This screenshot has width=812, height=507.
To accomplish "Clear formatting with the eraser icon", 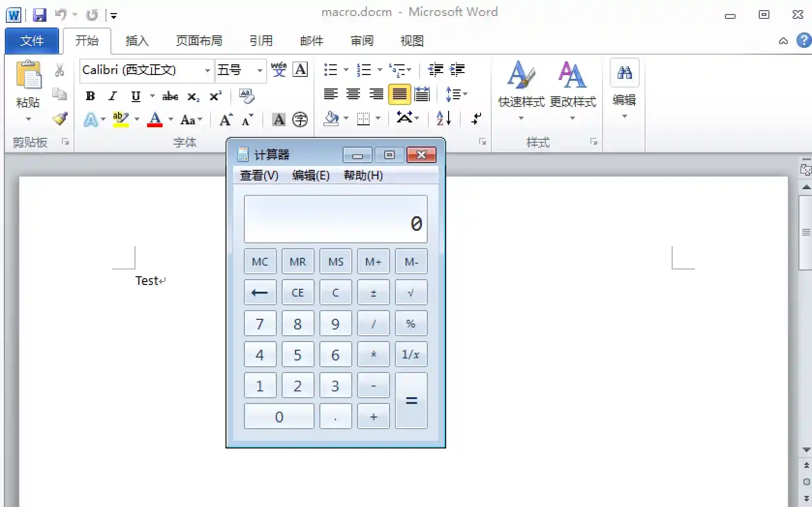I will tap(247, 96).
